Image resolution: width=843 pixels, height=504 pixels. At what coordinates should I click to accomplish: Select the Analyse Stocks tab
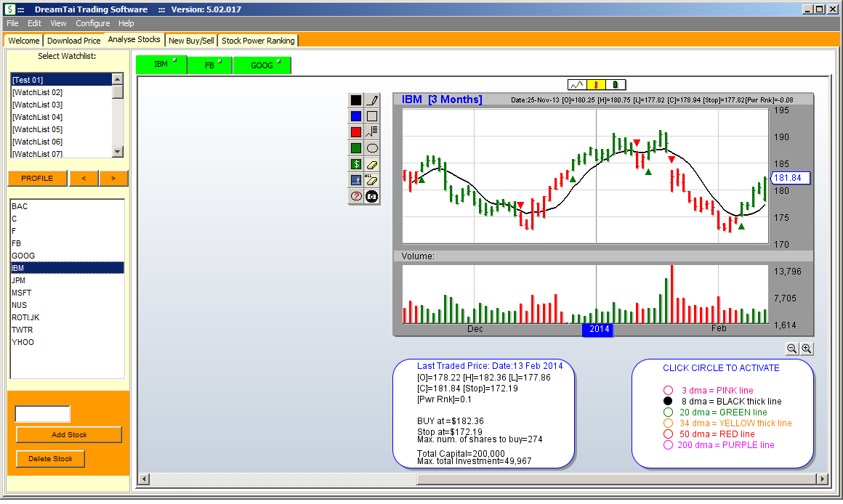tap(134, 40)
